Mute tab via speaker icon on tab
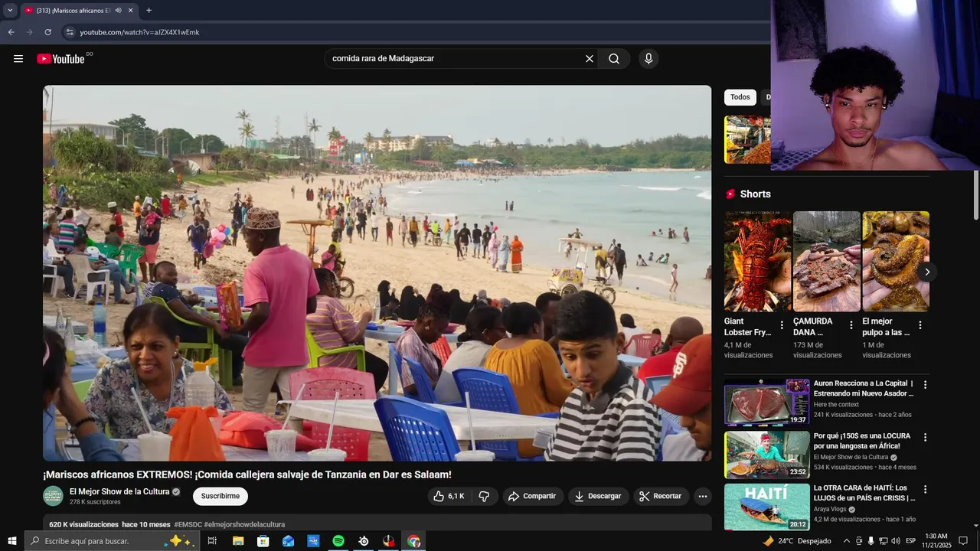Screen dimensions: 980x551 click(x=118, y=10)
